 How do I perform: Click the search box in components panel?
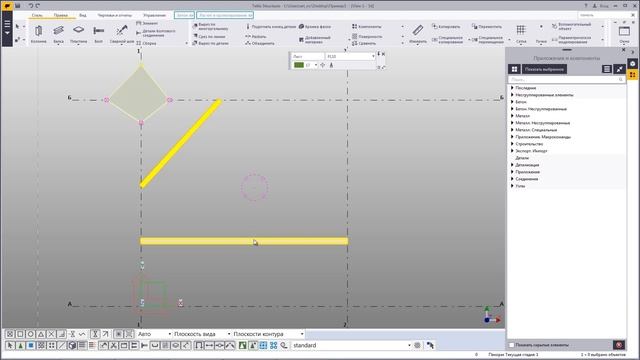[x=566, y=79]
